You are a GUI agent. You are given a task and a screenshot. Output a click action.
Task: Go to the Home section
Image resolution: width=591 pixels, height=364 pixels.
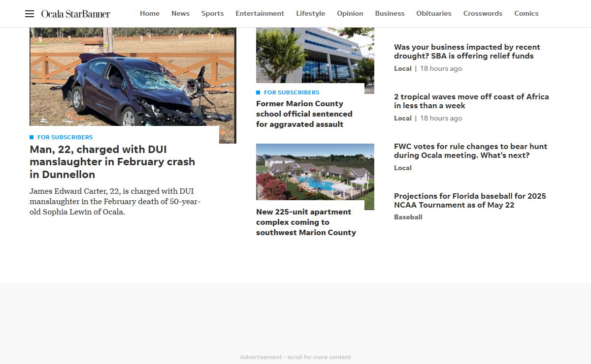(x=150, y=13)
